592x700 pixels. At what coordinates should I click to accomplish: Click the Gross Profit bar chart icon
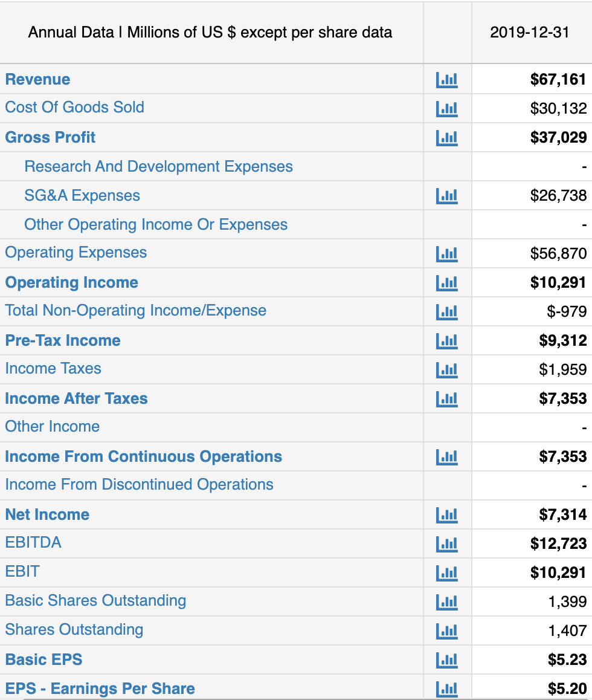pyautogui.click(x=446, y=137)
